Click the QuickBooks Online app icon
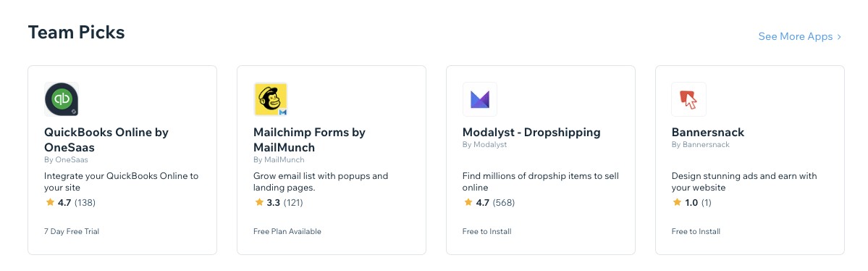The width and height of the screenshot is (868, 271). tap(62, 99)
